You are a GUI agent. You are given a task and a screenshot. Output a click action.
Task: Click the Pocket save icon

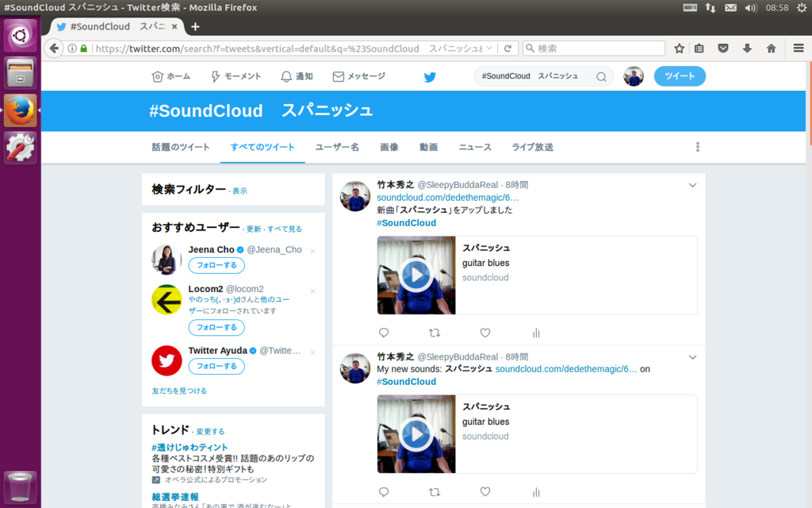click(x=723, y=48)
